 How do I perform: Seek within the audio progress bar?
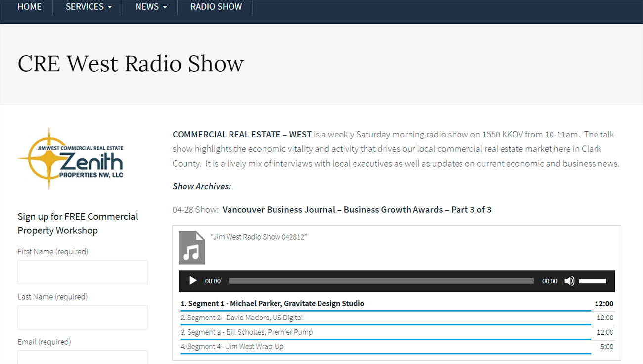point(381,281)
